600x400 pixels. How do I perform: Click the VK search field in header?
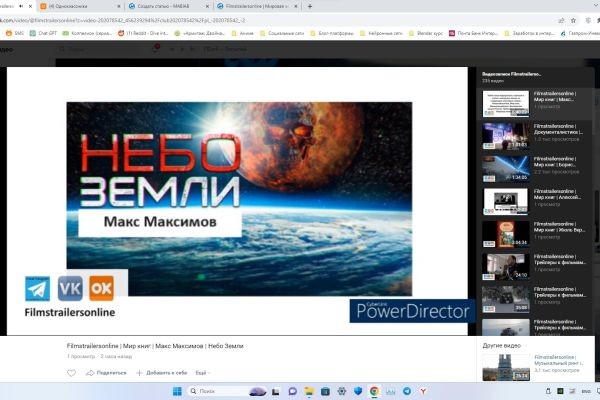point(98,49)
